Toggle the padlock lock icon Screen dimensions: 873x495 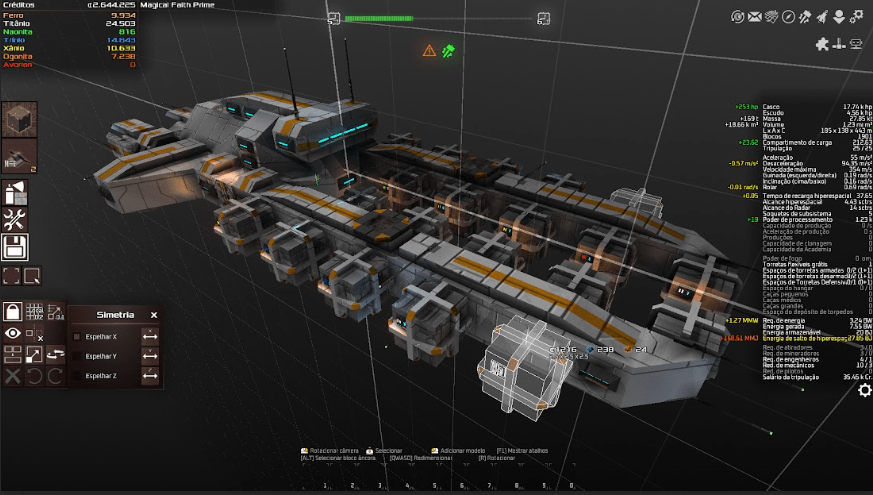tap(12, 311)
